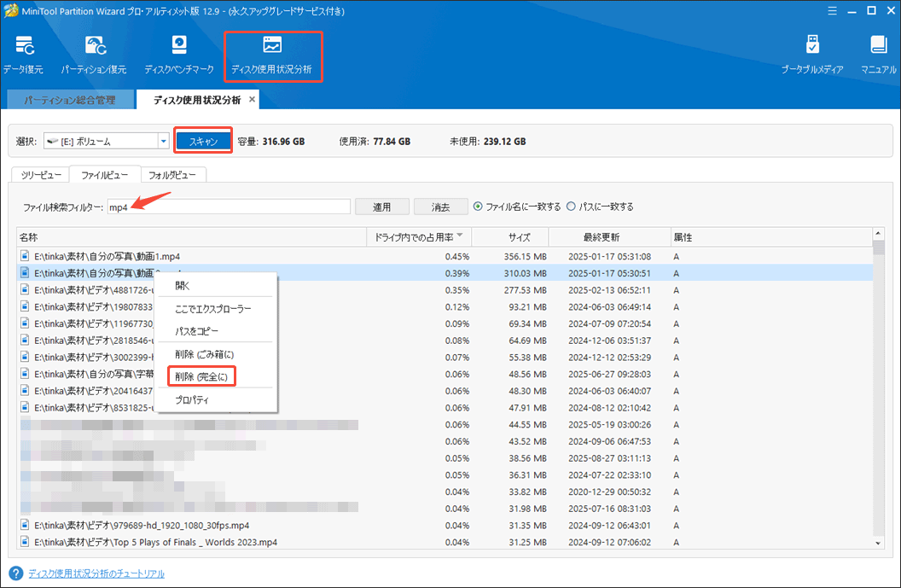
Task: Select the フォルダビュー tab
Action: point(172,175)
